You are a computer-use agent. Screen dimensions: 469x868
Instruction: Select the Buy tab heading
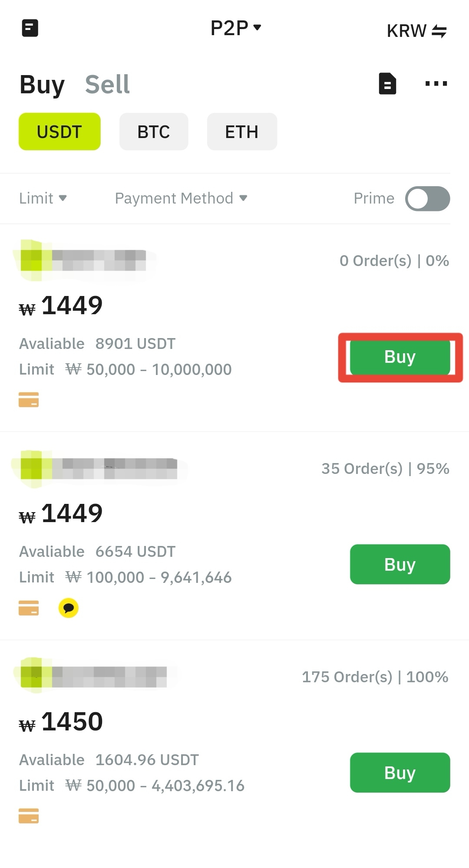[x=42, y=84]
